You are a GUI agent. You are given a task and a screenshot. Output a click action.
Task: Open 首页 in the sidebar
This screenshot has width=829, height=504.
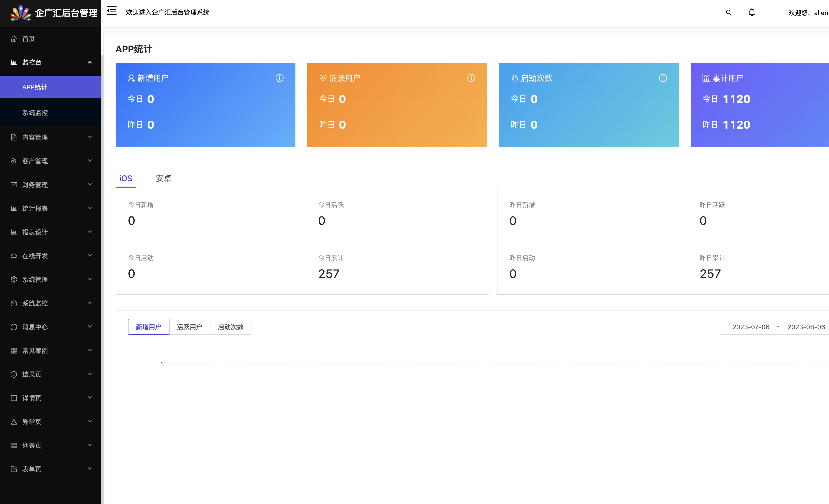[x=50, y=39]
